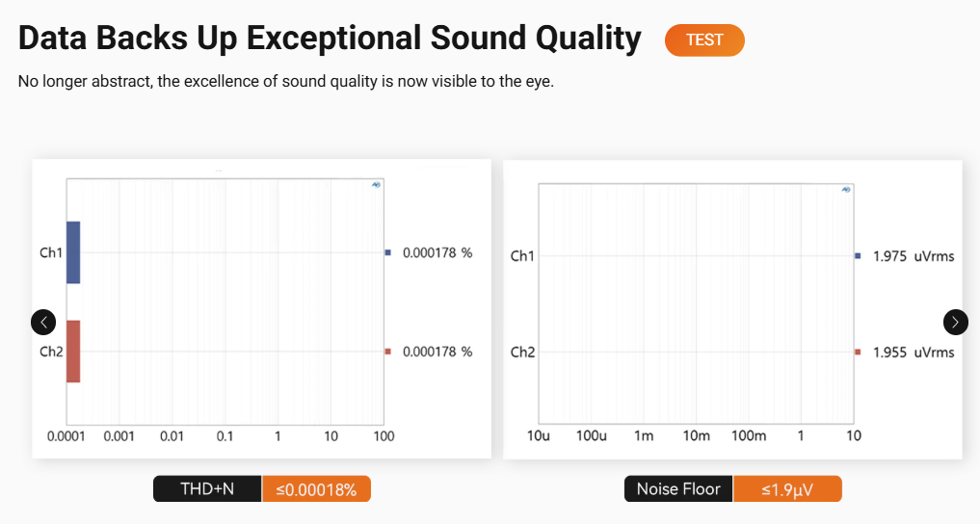This screenshot has height=524, width=980.
Task: Select the THD+N label
Action: click(207, 489)
